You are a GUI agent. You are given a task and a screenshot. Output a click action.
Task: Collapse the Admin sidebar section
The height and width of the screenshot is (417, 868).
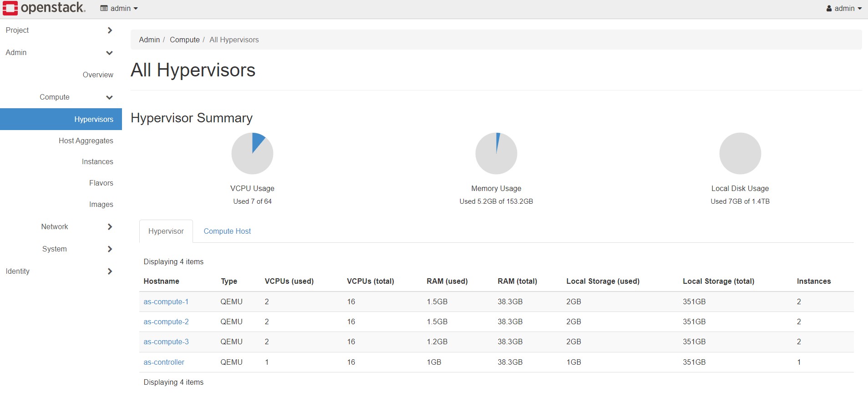[x=109, y=53]
